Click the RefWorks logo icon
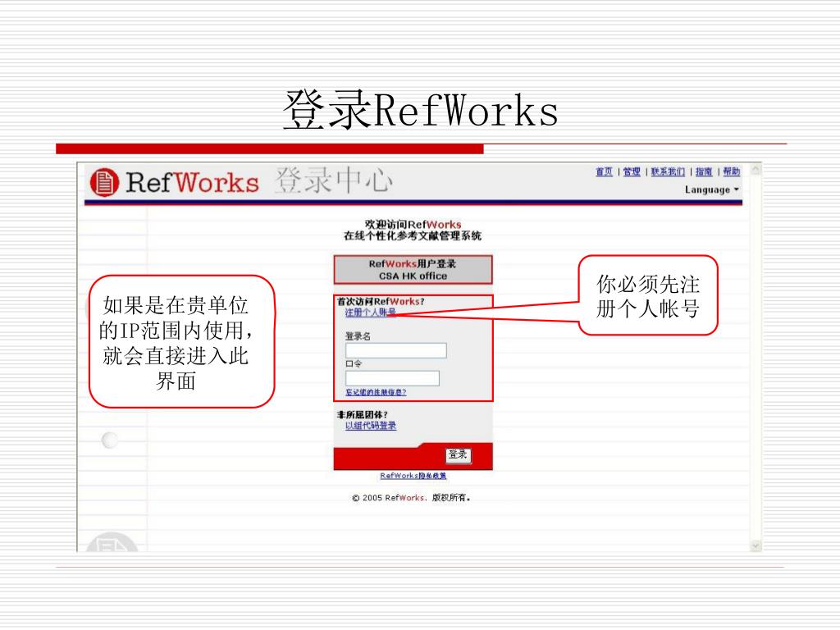 [x=104, y=183]
